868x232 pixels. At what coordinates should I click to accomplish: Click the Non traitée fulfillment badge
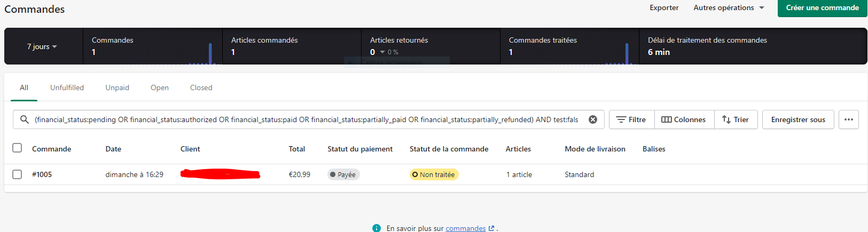434,174
